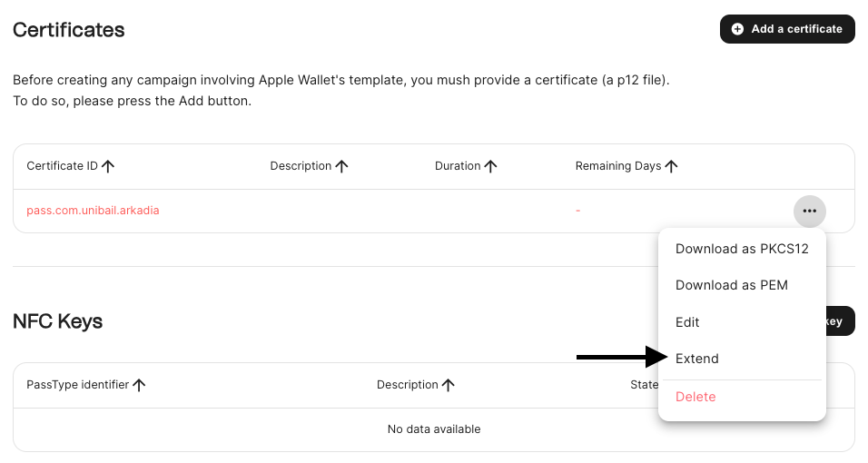Click the Remaining Days column header

618,166
